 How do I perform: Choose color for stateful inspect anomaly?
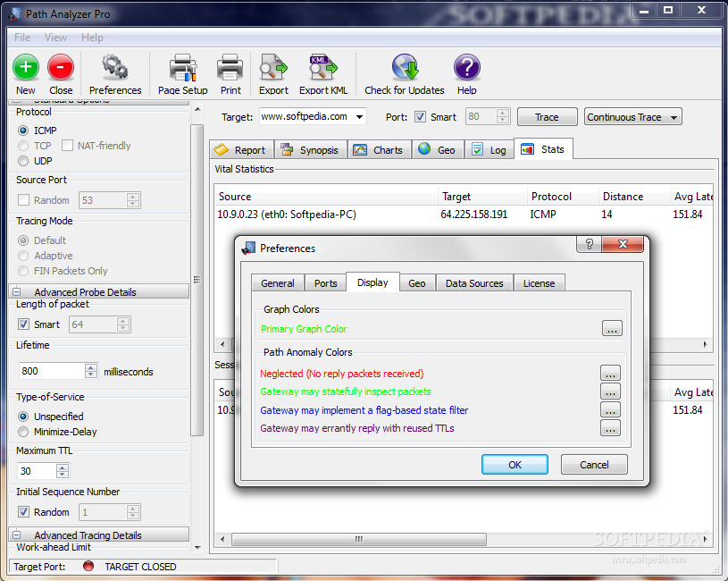pos(610,391)
